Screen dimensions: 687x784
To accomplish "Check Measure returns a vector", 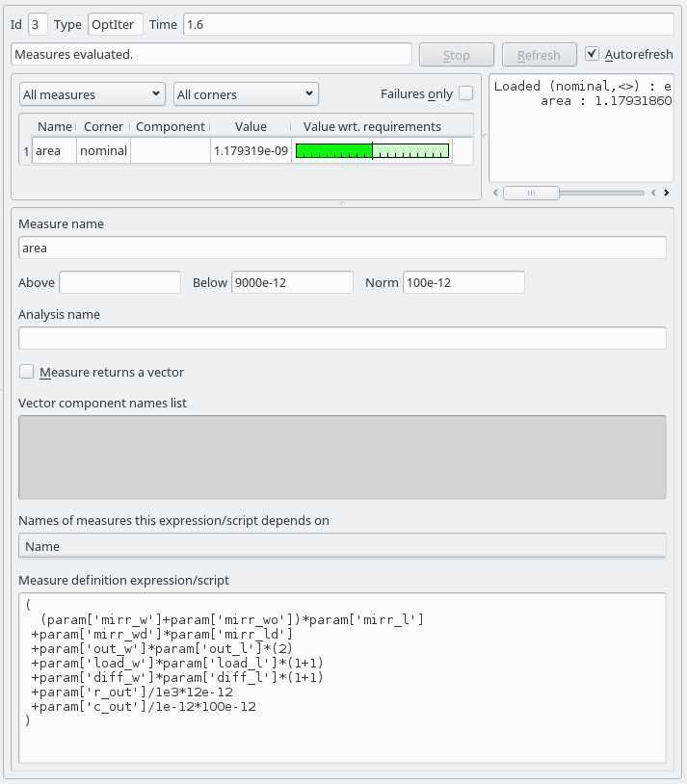I will pos(27,372).
